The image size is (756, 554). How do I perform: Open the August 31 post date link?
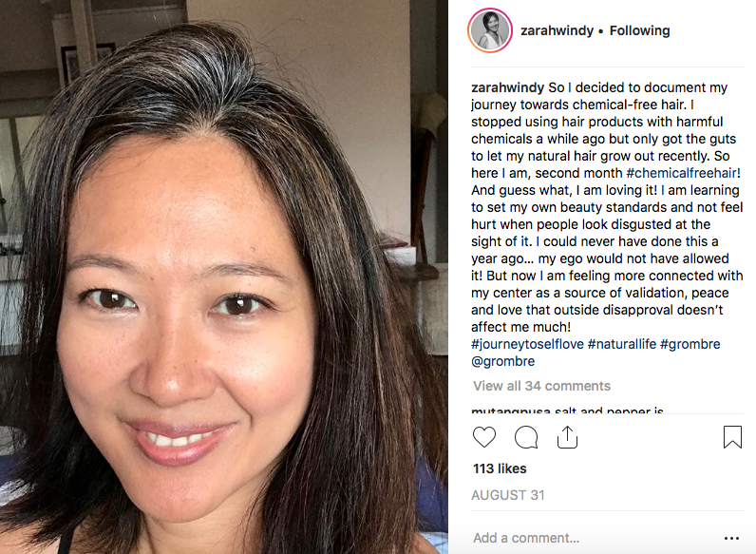tap(508, 495)
